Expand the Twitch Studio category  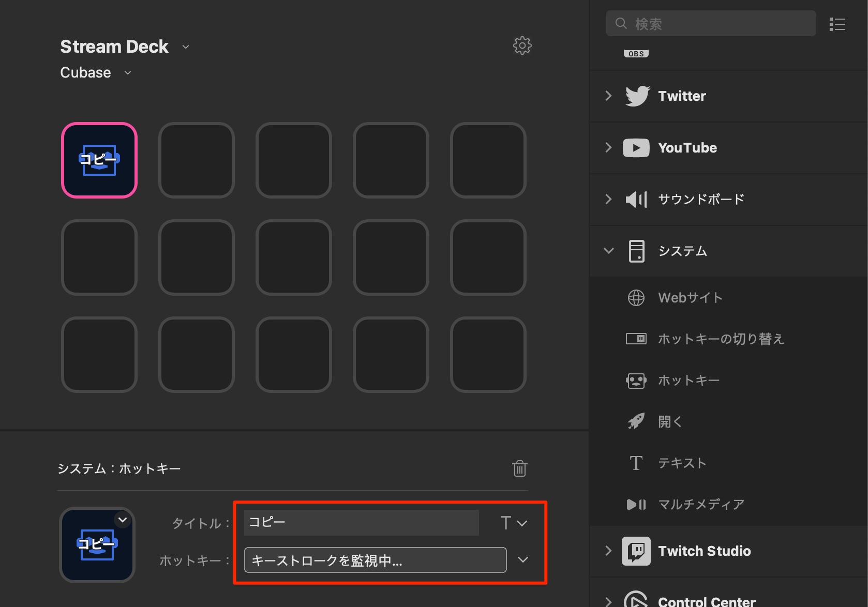point(608,551)
